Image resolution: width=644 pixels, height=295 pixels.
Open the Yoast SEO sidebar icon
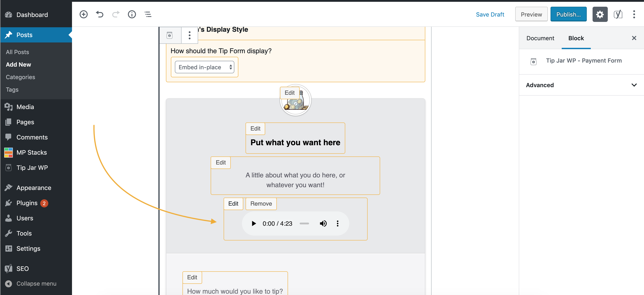[618, 14]
